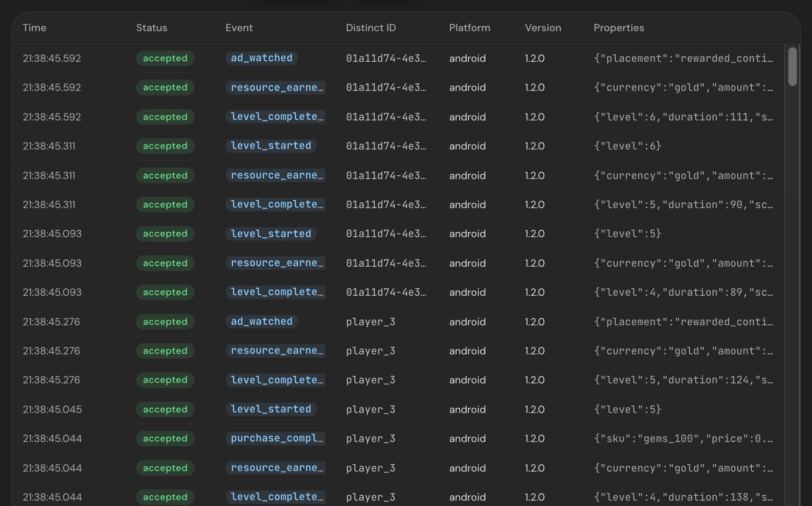The height and width of the screenshot is (506, 812).
Task: Click the Properties column header
Action: (x=619, y=28)
